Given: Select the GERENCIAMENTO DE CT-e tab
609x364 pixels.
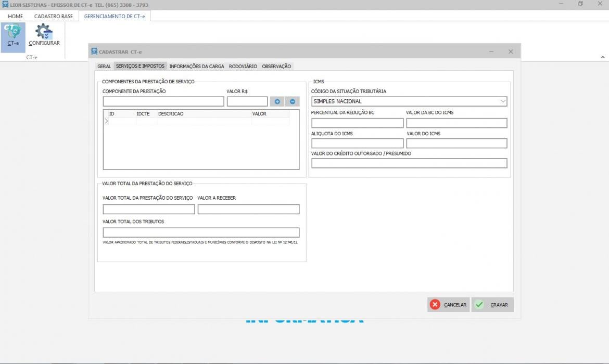Looking at the screenshot, I should [x=115, y=16].
